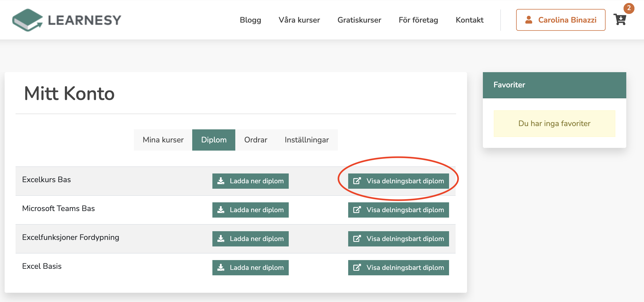Open the Carolina Binazzi account button
The width and height of the screenshot is (644, 302).
click(x=561, y=20)
